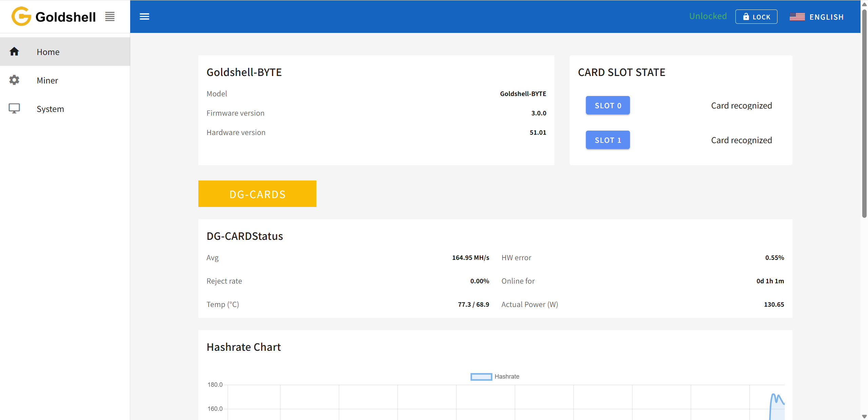Click the SLOT 1 button
868x420 pixels.
click(608, 140)
